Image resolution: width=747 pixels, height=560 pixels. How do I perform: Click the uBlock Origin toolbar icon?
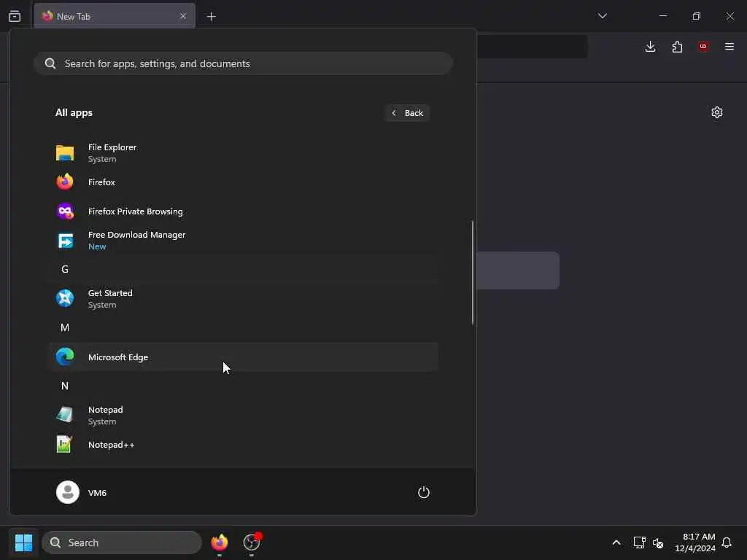[x=703, y=47]
